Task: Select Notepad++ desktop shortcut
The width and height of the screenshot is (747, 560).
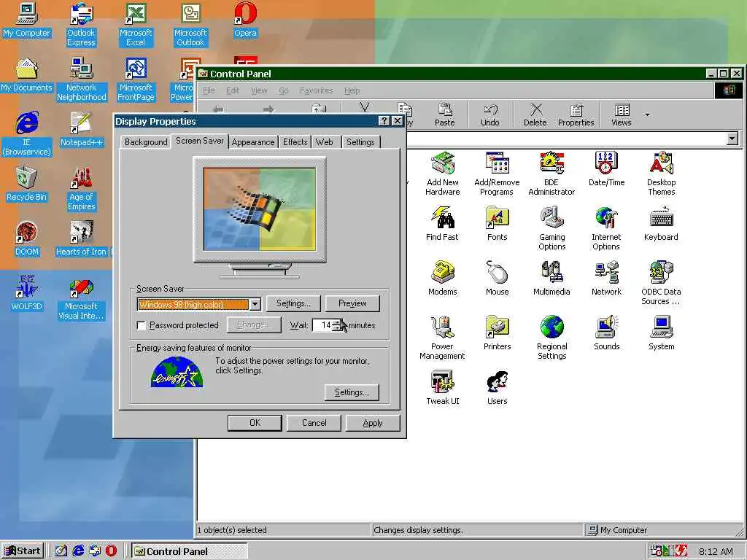Action: point(81,128)
